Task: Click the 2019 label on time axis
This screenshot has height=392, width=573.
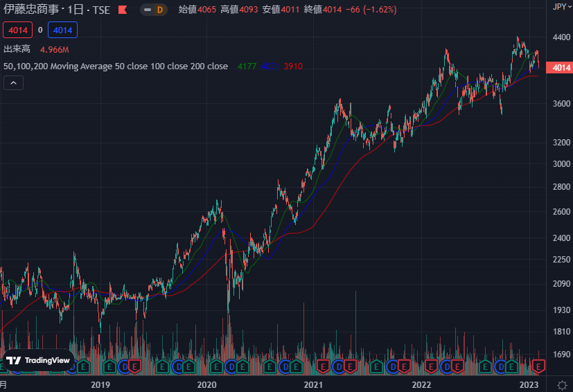Action: coord(100,384)
